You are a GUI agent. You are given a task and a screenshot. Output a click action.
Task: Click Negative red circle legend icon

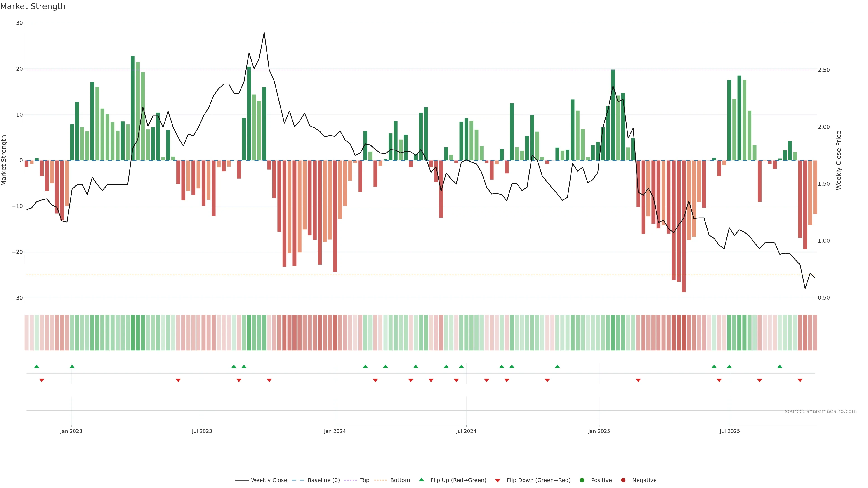pos(623,480)
